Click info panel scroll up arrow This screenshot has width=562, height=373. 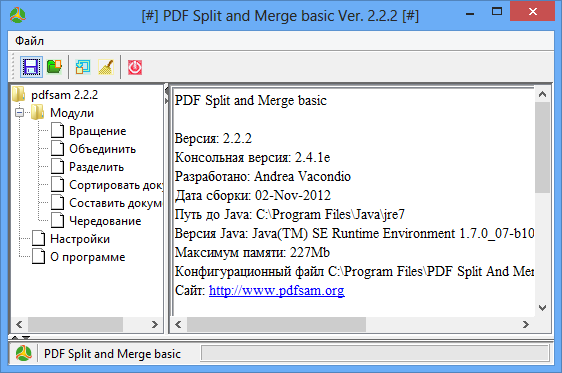[542, 94]
